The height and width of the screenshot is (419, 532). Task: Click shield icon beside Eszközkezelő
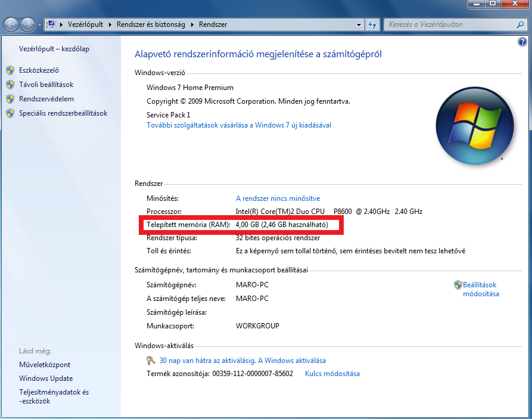click(x=10, y=70)
